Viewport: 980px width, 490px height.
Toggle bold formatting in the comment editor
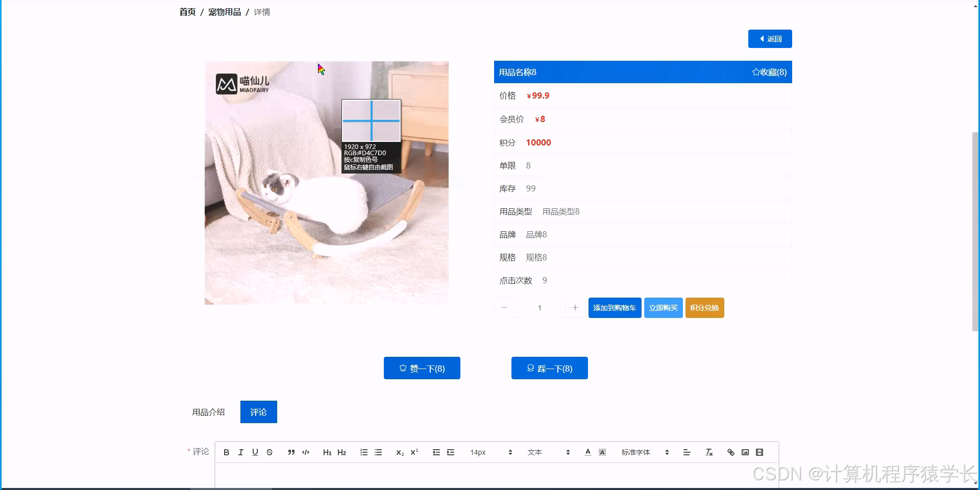coord(226,452)
